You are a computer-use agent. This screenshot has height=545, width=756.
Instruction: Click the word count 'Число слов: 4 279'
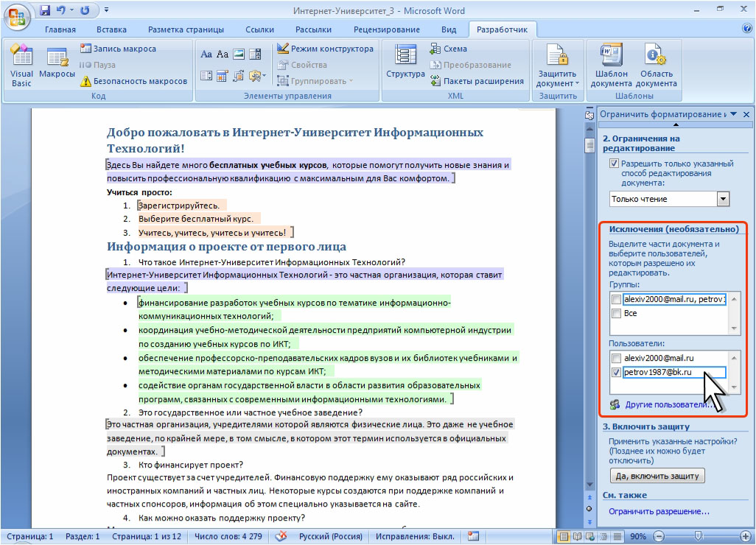[228, 536]
